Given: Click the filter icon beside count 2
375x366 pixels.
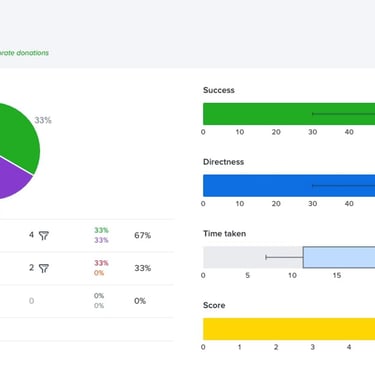Looking at the screenshot, I should 44,268.
